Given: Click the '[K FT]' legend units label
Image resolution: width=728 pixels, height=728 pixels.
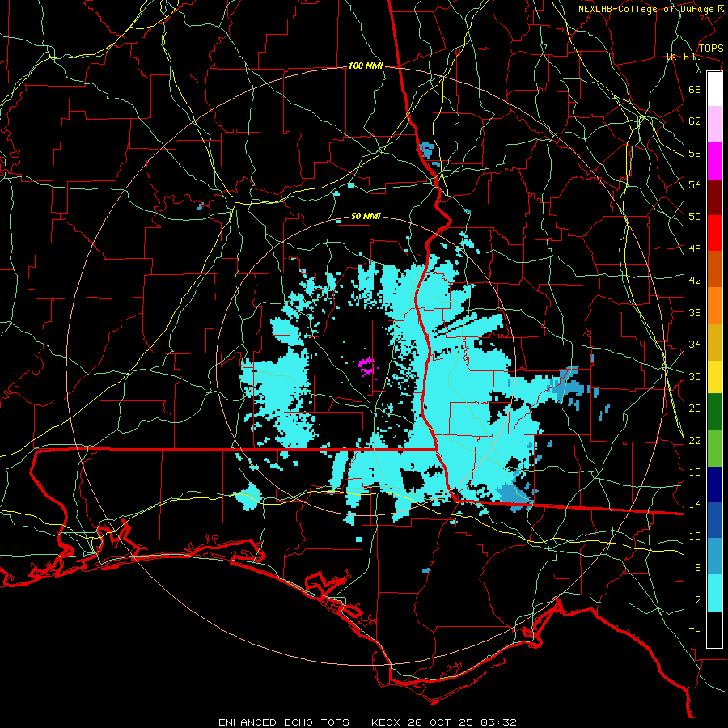Looking at the screenshot, I should pos(684,57).
